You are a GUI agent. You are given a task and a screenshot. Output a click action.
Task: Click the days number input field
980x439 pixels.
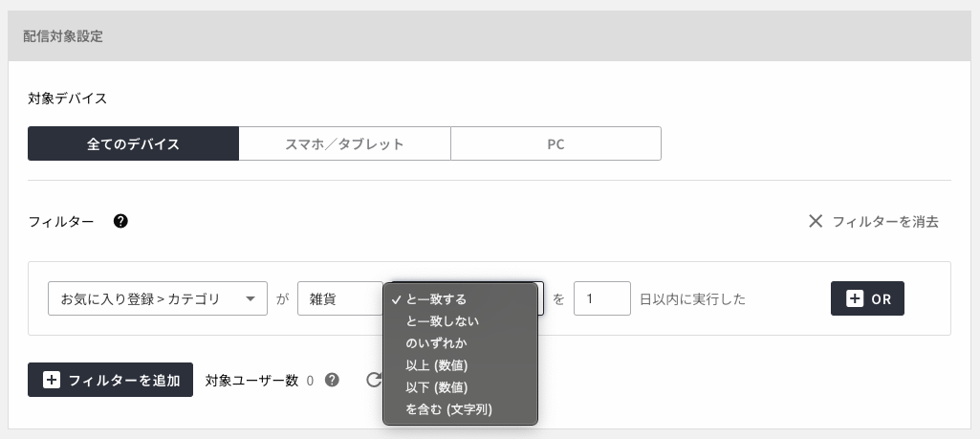point(602,298)
